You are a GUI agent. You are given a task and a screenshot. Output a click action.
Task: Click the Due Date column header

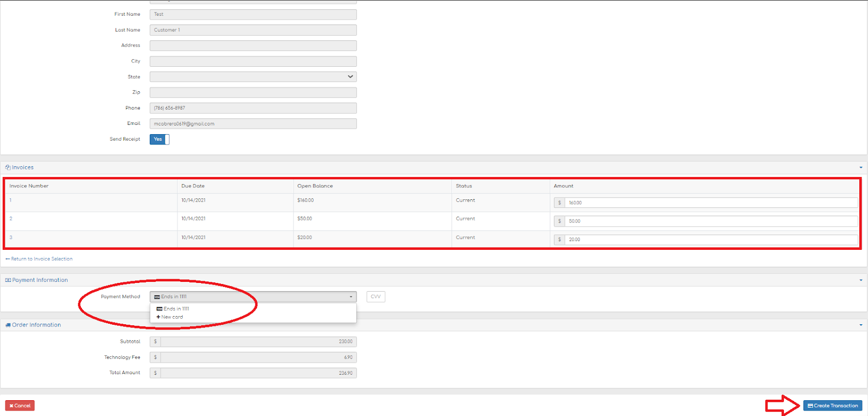click(x=193, y=186)
